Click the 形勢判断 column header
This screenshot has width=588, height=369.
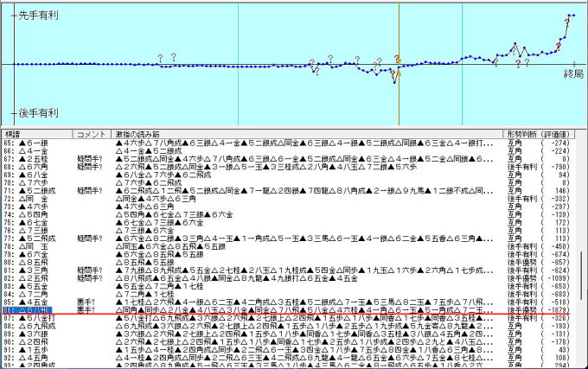click(521, 136)
